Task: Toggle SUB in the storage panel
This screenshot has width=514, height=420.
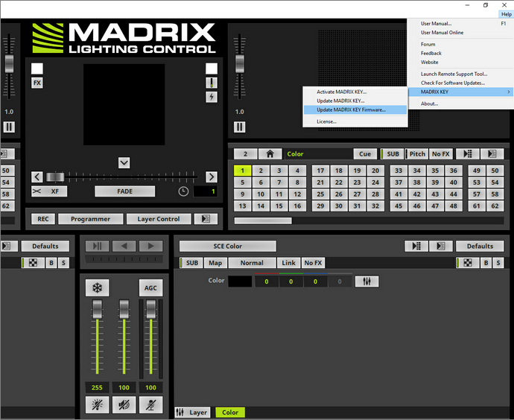Action: pos(392,154)
